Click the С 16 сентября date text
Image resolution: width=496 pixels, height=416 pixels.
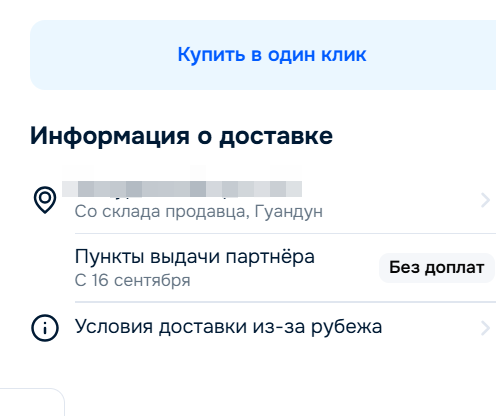[x=133, y=280]
